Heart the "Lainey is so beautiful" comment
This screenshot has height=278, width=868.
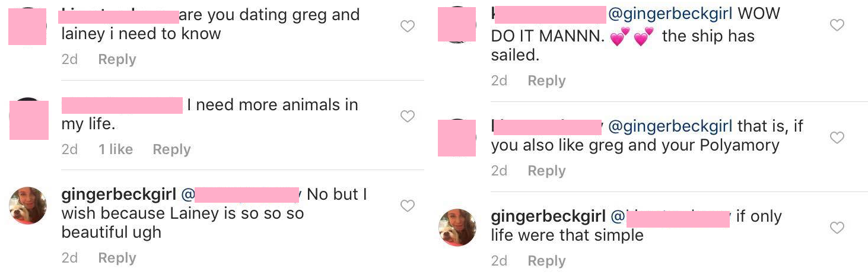tap(408, 206)
